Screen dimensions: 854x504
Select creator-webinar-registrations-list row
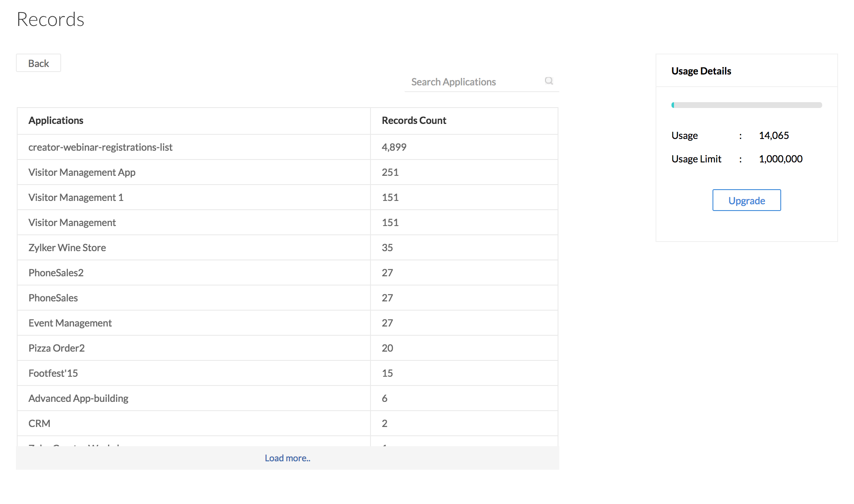(x=100, y=147)
